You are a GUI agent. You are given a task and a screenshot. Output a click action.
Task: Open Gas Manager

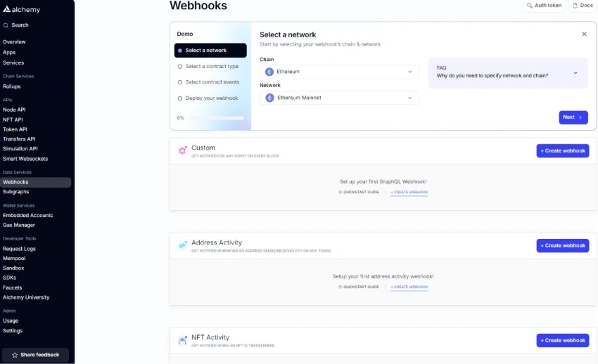pos(19,225)
